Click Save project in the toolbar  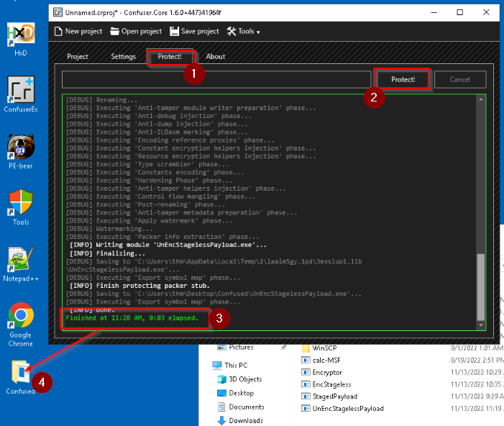(194, 31)
